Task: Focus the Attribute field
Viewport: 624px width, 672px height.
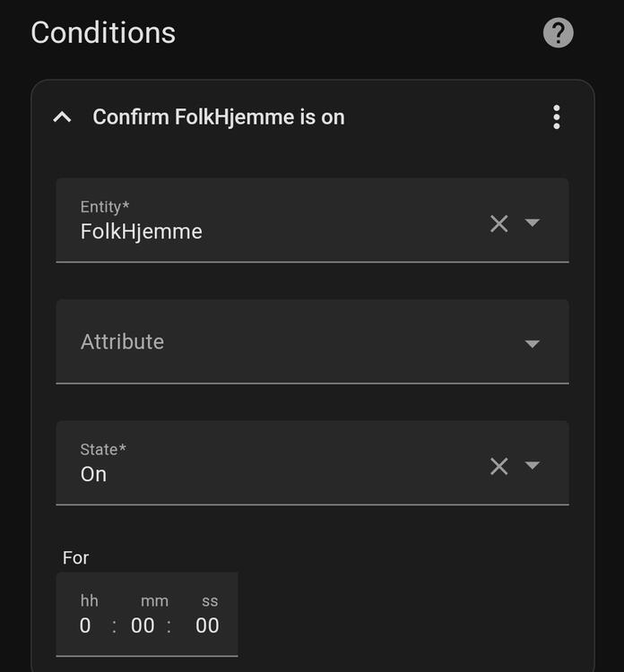Action: [269, 341]
